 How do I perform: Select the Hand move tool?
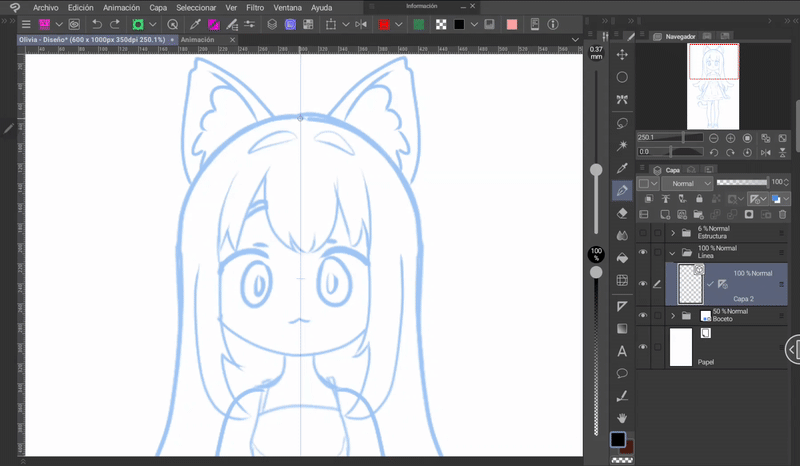(x=622, y=418)
